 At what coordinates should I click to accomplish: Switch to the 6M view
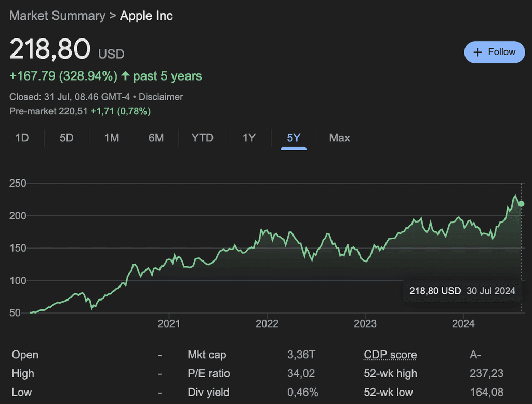[156, 138]
